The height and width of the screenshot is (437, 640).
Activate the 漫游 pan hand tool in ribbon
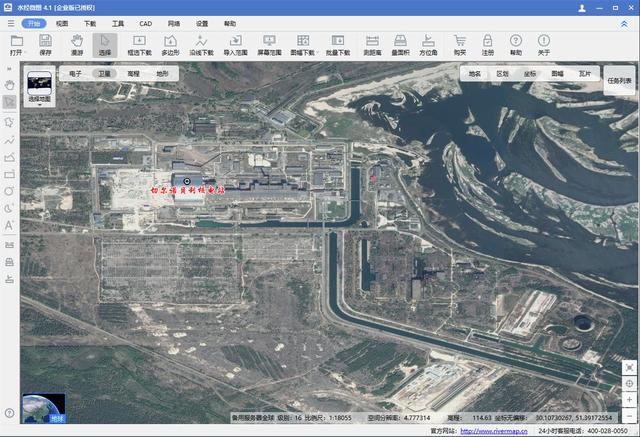pyautogui.click(x=77, y=45)
